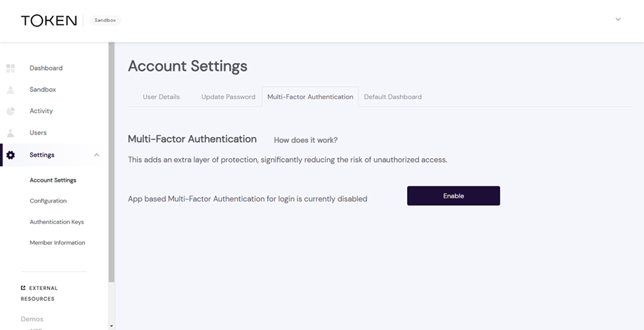Switch to the User Details tab
This screenshot has width=644, height=330.
pyautogui.click(x=161, y=97)
